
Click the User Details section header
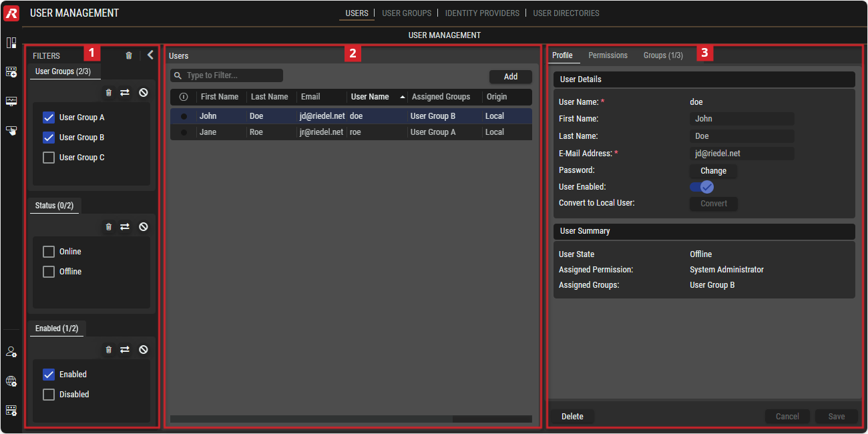pos(704,79)
